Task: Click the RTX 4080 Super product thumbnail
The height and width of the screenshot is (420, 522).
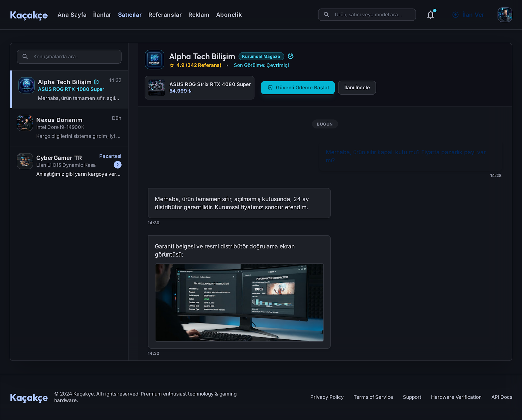Action: click(x=157, y=88)
